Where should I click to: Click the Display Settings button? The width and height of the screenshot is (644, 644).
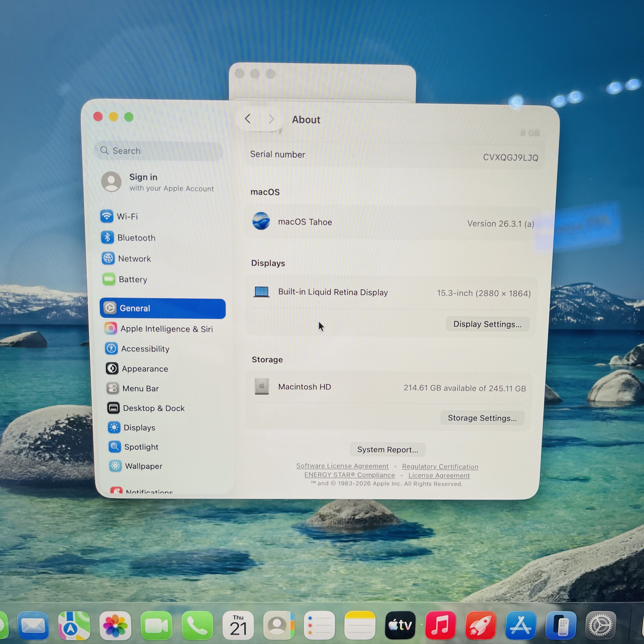487,324
